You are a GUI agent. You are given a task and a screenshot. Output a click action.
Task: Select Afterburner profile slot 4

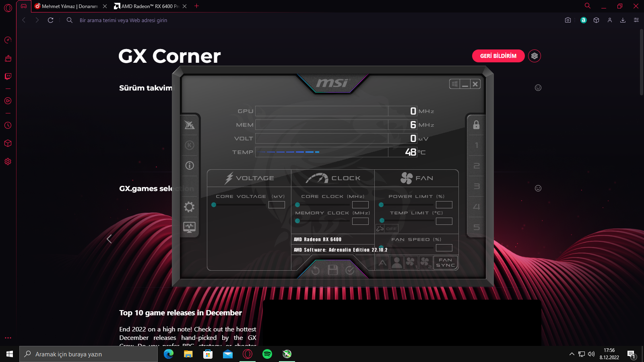point(477,207)
